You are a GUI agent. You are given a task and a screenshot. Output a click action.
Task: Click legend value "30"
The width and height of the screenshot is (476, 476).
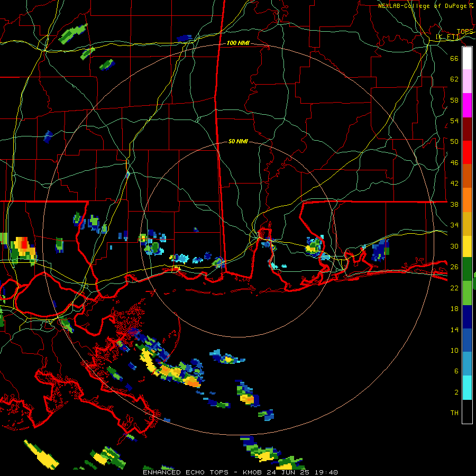pyautogui.click(x=454, y=246)
